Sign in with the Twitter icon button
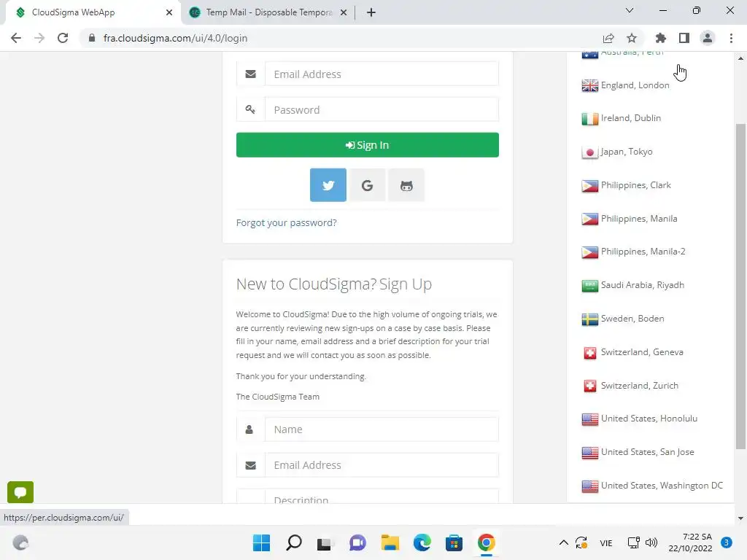 [x=328, y=185]
